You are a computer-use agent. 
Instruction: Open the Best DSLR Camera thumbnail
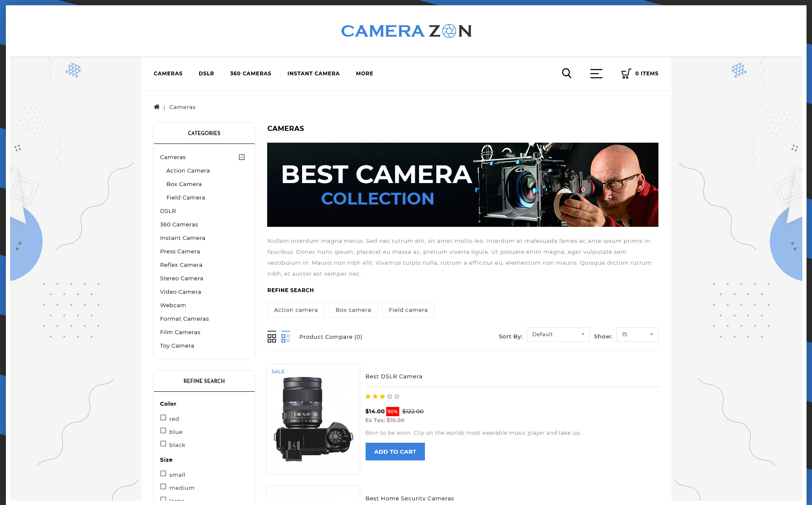click(x=313, y=419)
